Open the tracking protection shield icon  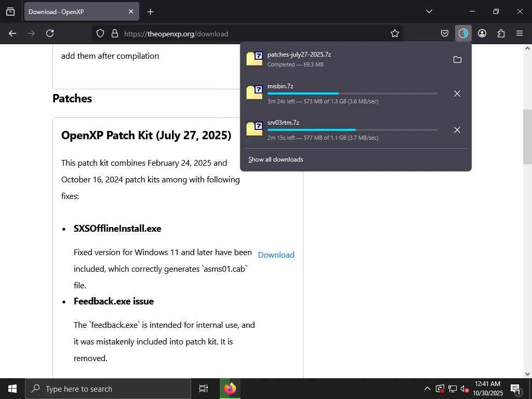100,34
